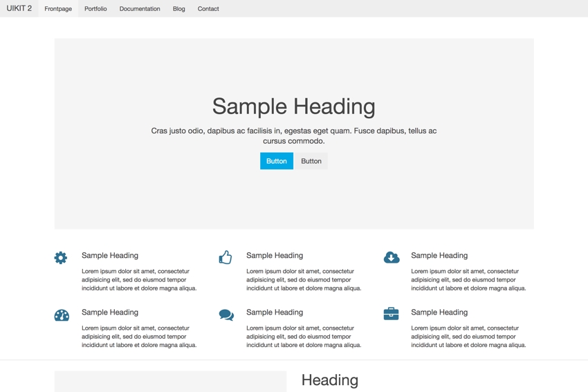Screen dimensions: 588x392
Task: Click Sample Heading beside gear icon
Action: [x=110, y=256]
